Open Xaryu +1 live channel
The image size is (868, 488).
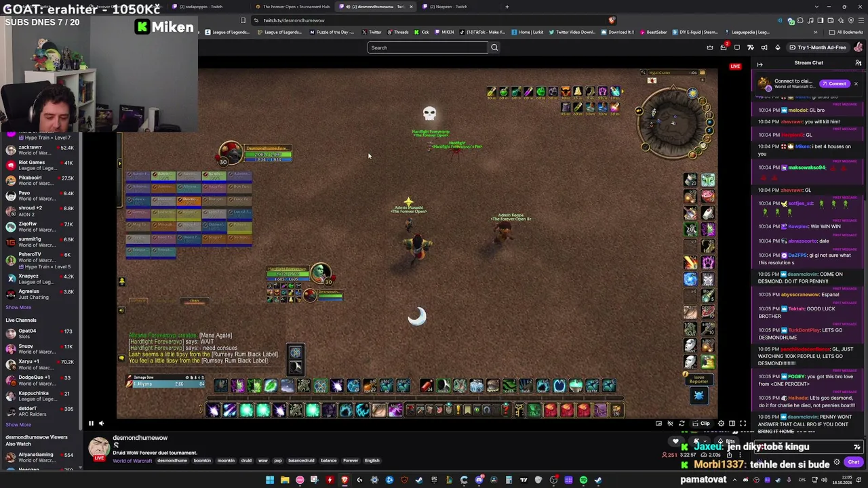(40, 365)
